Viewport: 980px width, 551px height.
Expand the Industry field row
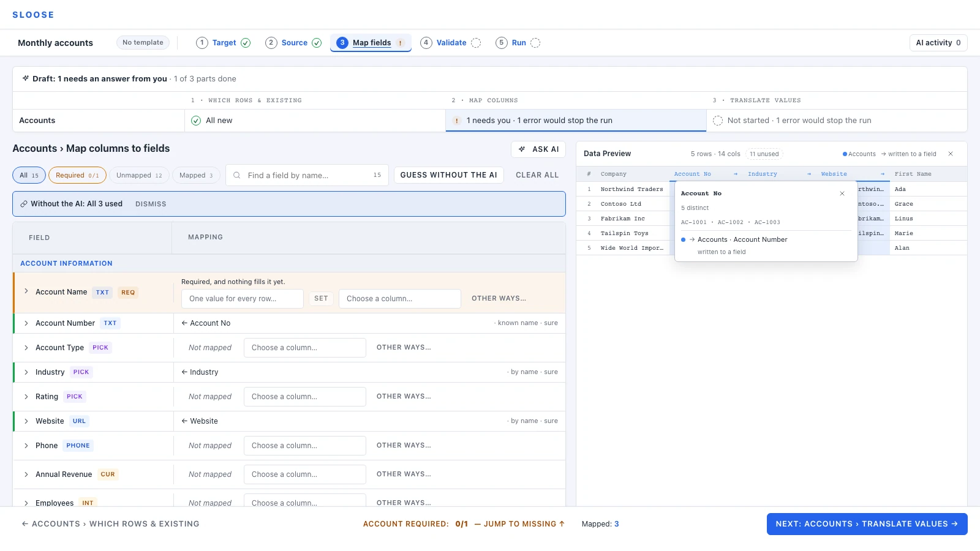[26, 372]
